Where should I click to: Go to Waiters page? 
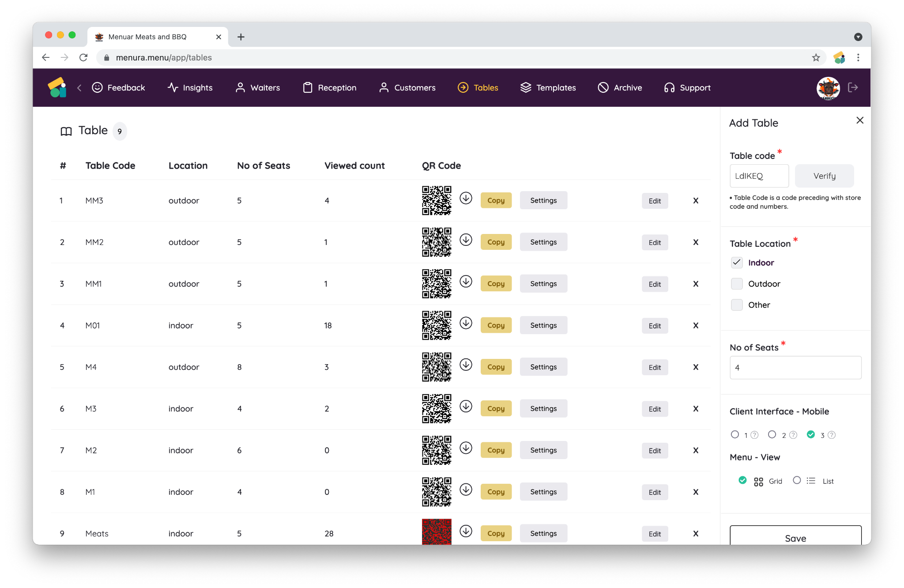coord(258,88)
